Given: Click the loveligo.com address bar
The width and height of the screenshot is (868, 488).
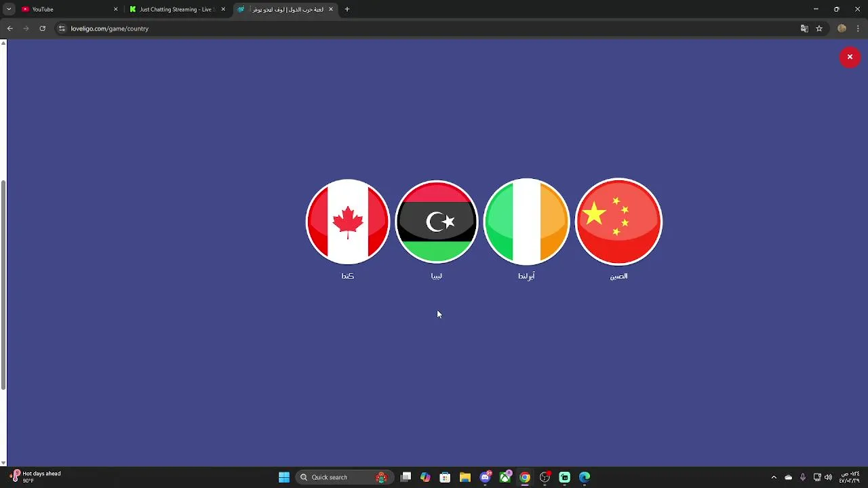Looking at the screenshot, I should pos(434,28).
